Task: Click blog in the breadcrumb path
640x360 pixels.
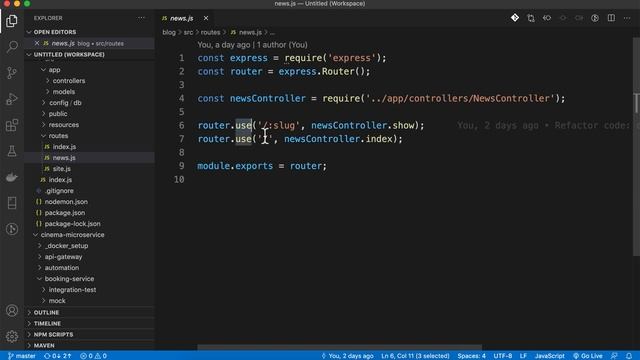Action: (169, 32)
